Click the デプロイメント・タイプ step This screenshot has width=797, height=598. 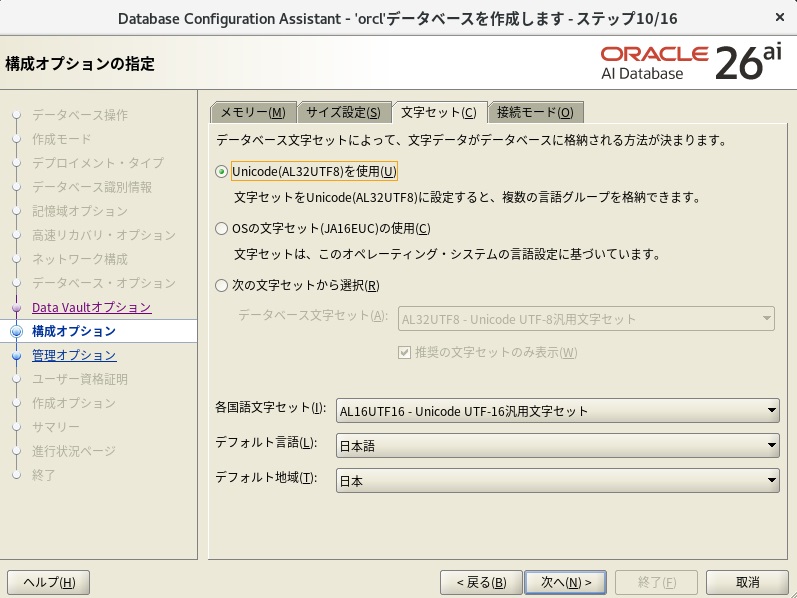click(x=98, y=163)
